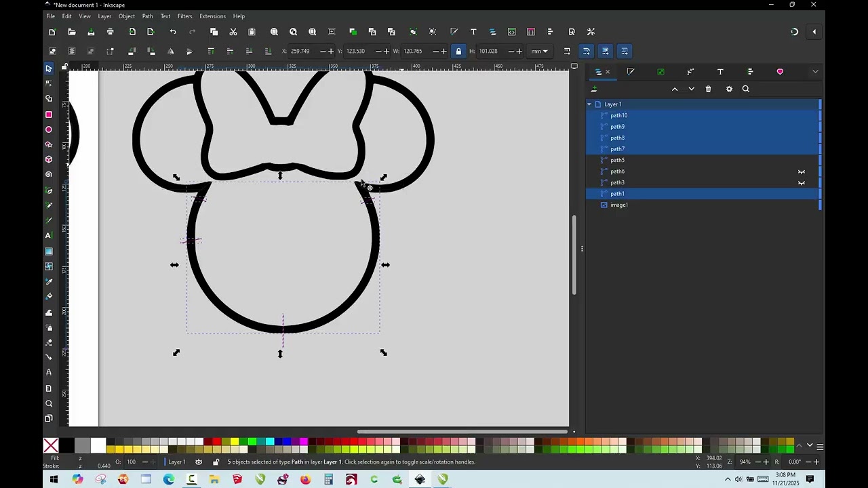Open the Filters menu
This screenshot has width=868, height=488.
pyautogui.click(x=185, y=16)
